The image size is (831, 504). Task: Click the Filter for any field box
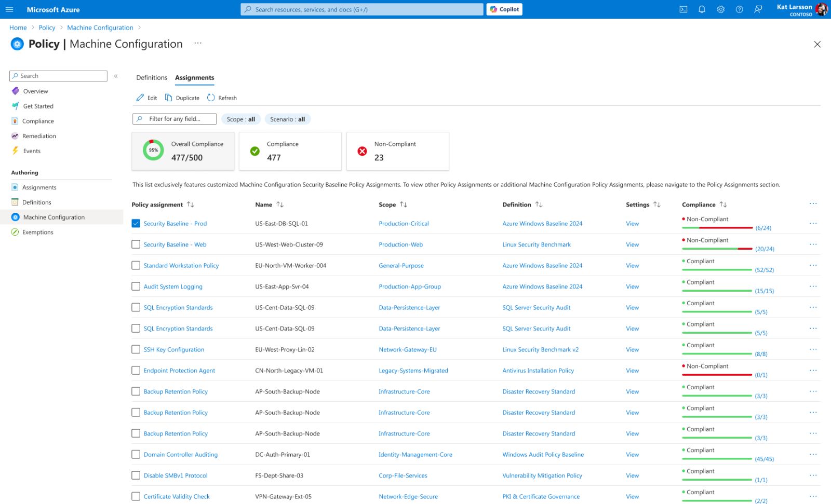(x=175, y=119)
